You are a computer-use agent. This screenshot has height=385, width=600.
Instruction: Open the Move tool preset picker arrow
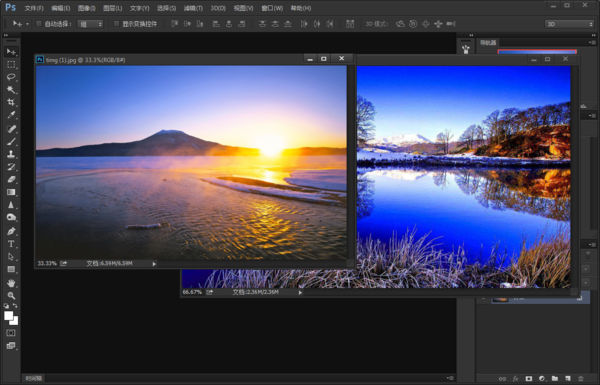pos(27,24)
